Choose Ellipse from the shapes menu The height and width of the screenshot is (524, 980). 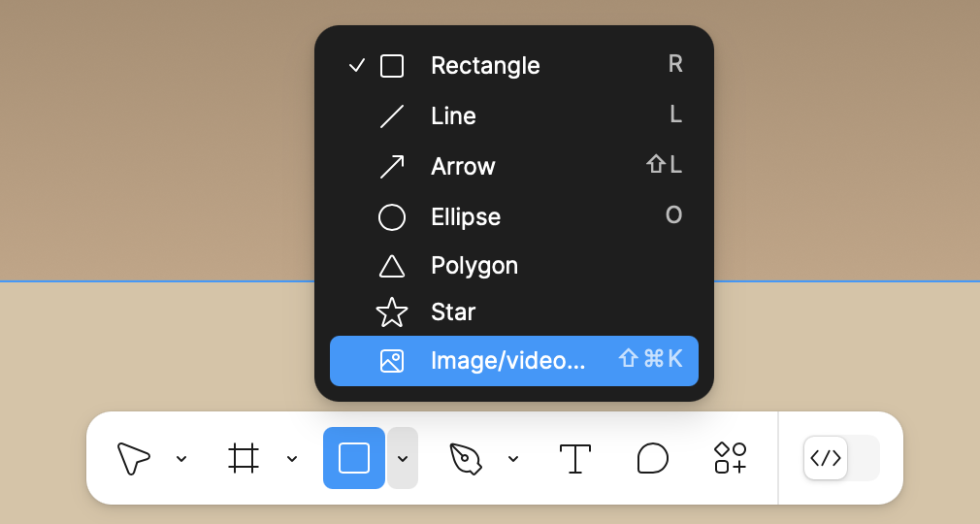(x=513, y=217)
